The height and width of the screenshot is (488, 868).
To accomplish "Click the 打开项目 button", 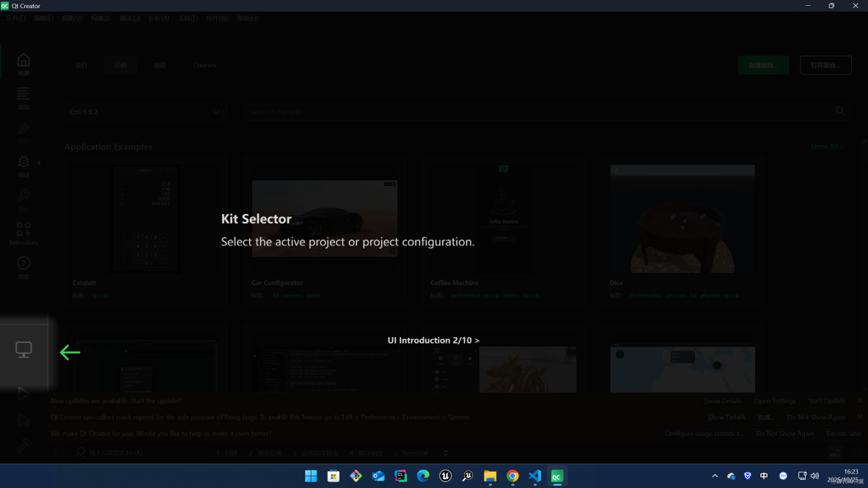I will 825,65.
